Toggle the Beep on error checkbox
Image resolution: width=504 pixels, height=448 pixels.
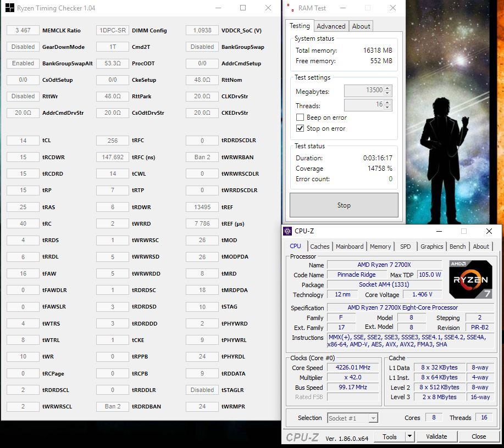(x=300, y=117)
